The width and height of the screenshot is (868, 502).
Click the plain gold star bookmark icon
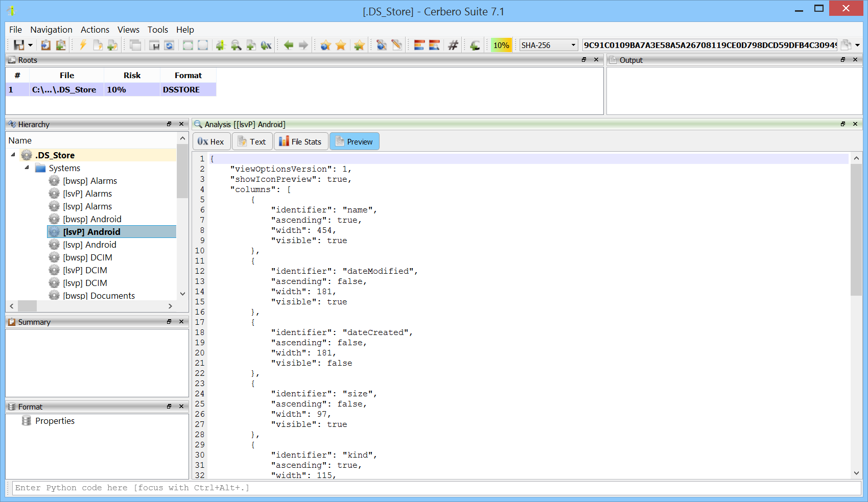[x=341, y=45]
